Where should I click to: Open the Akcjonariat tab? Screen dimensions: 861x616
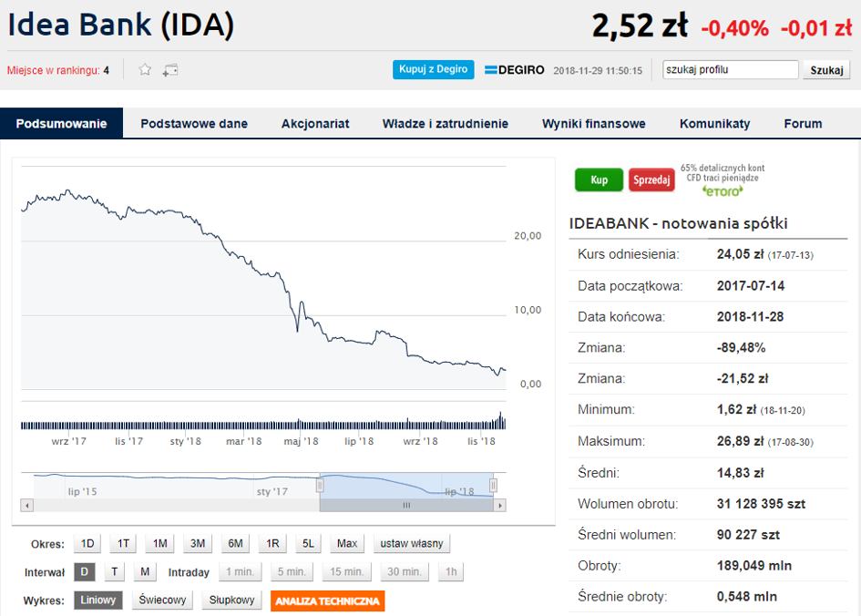point(315,124)
